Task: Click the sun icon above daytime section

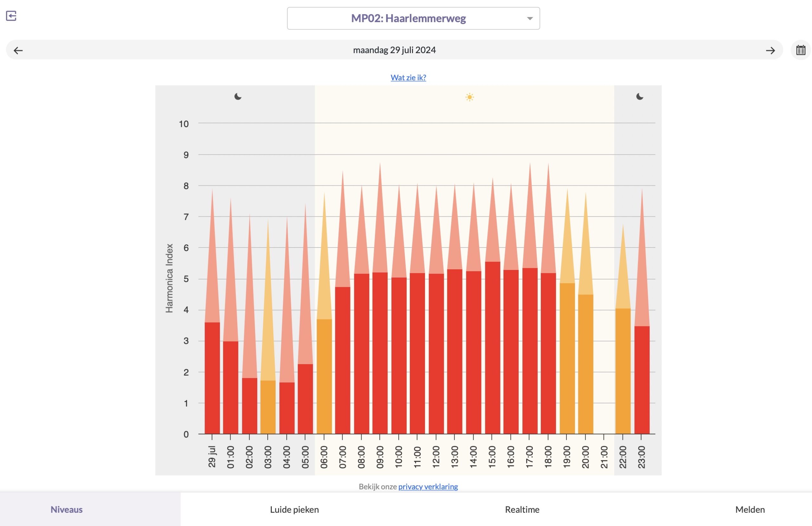Action: (469, 97)
